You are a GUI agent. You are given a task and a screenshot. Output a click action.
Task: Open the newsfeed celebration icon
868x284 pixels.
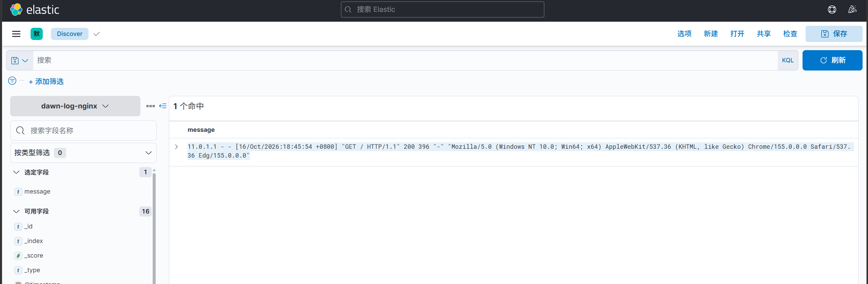pos(852,9)
